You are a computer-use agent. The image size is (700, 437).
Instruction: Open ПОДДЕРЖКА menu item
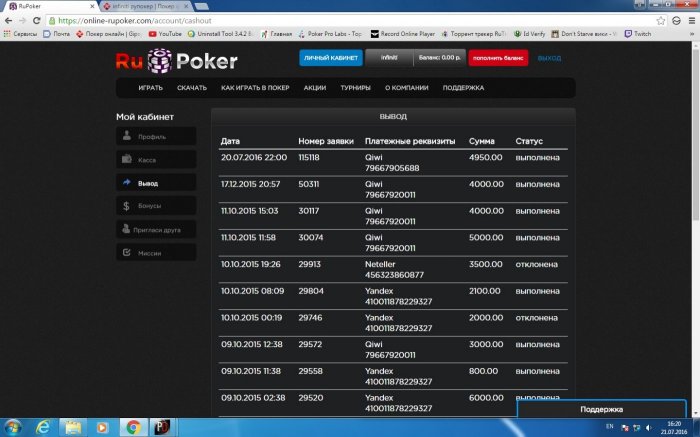[463, 88]
